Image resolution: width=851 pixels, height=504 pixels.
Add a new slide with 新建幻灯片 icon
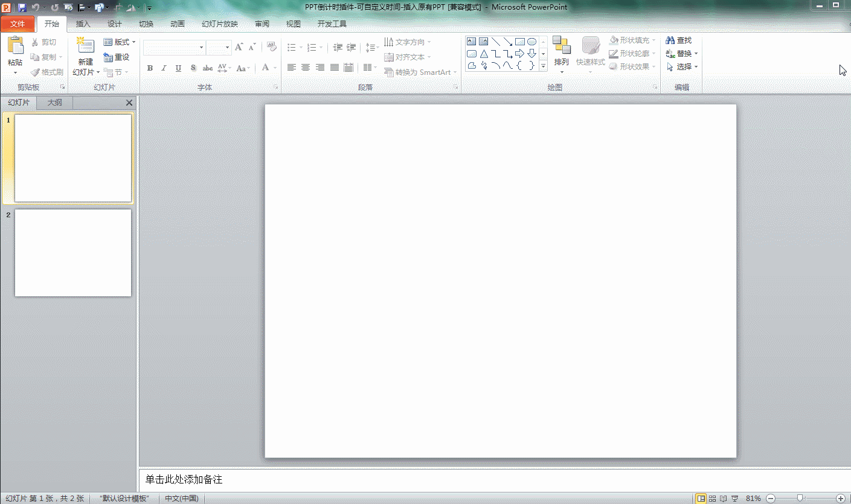point(85,46)
